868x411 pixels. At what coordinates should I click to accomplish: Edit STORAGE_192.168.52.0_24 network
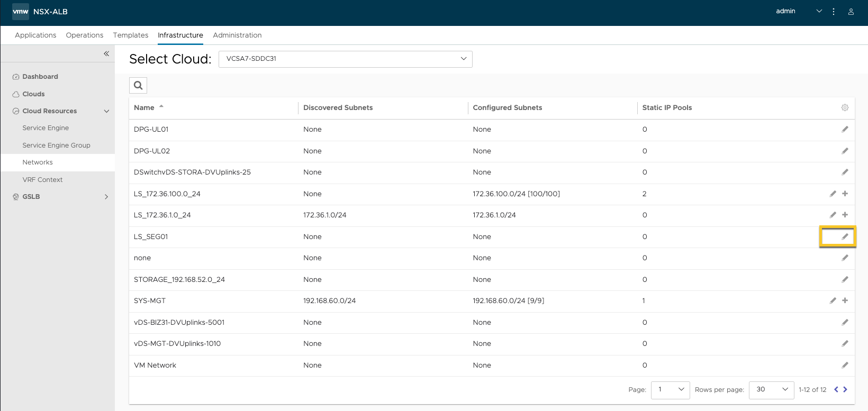coord(845,279)
